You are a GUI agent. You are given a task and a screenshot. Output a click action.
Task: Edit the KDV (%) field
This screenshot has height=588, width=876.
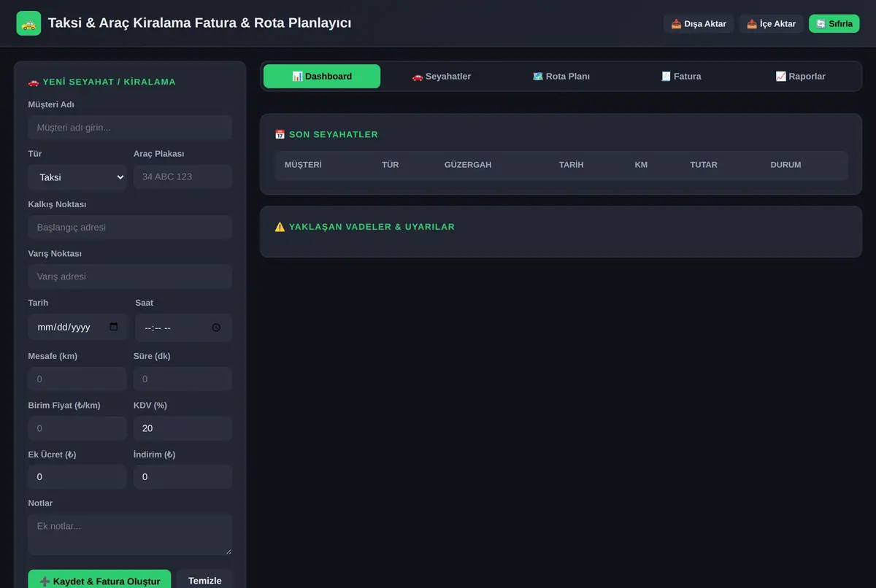coord(182,428)
